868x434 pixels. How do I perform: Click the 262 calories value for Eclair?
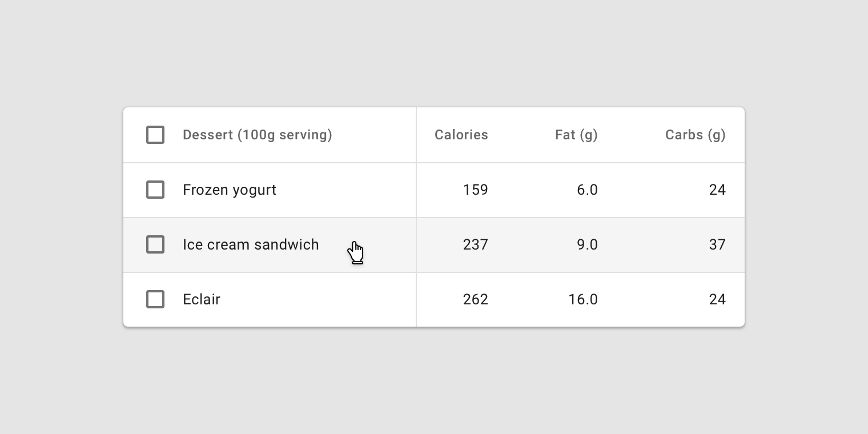(x=475, y=299)
